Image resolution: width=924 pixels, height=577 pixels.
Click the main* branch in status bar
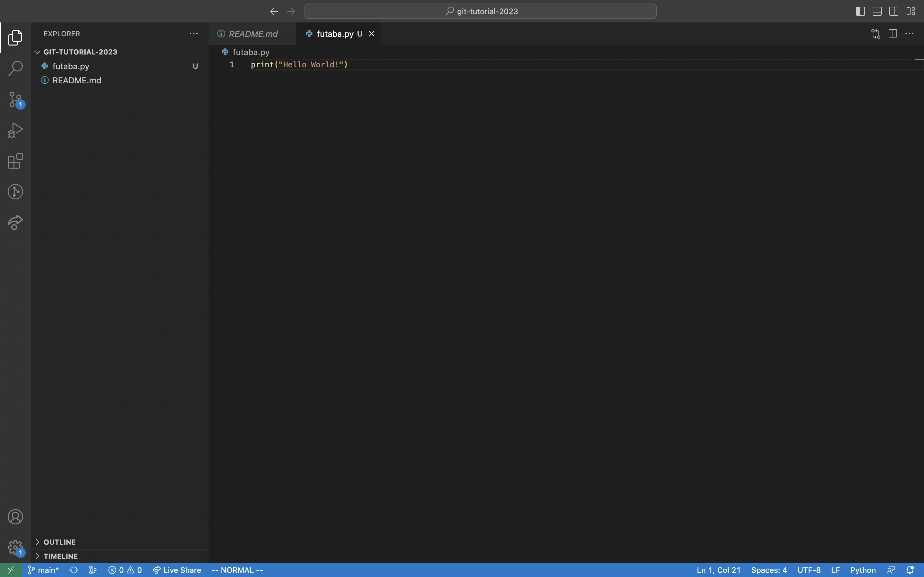click(x=44, y=570)
